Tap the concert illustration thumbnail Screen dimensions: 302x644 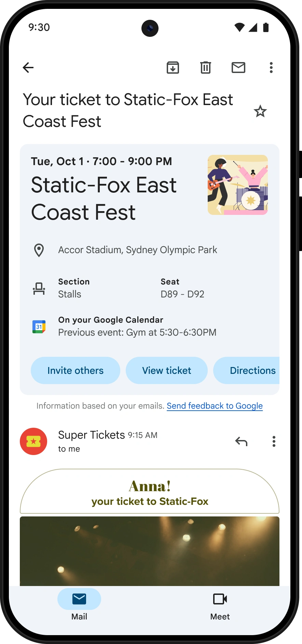click(x=238, y=185)
